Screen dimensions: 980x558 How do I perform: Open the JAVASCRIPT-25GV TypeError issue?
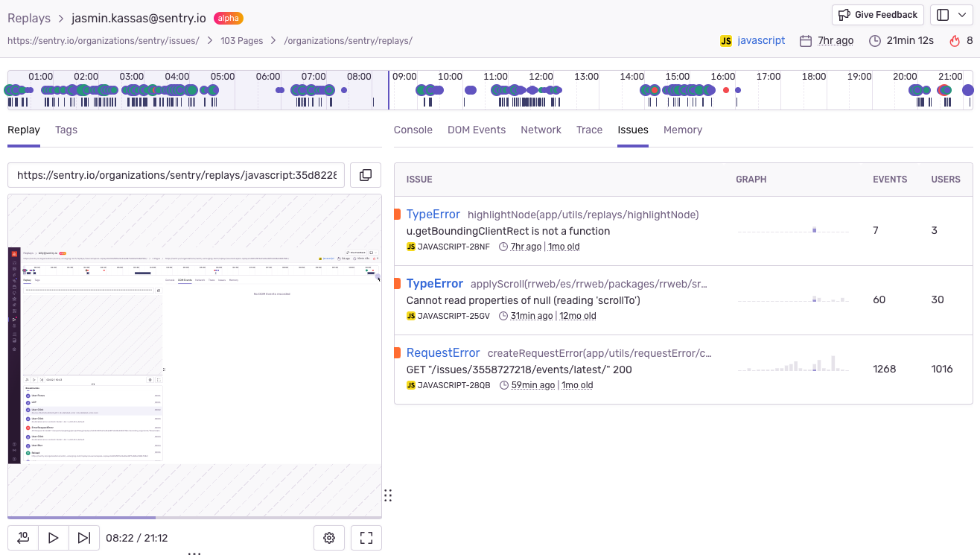pyautogui.click(x=435, y=283)
